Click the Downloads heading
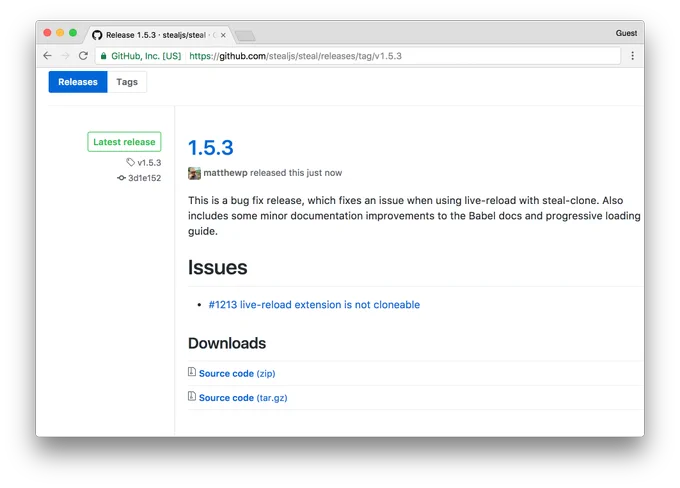The image size is (680, 488). (227, 343)
